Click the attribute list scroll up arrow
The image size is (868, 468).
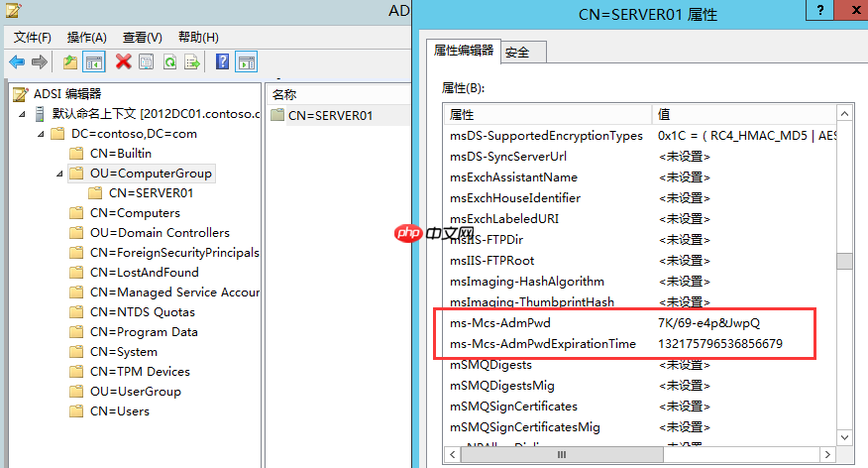point(844,114)
